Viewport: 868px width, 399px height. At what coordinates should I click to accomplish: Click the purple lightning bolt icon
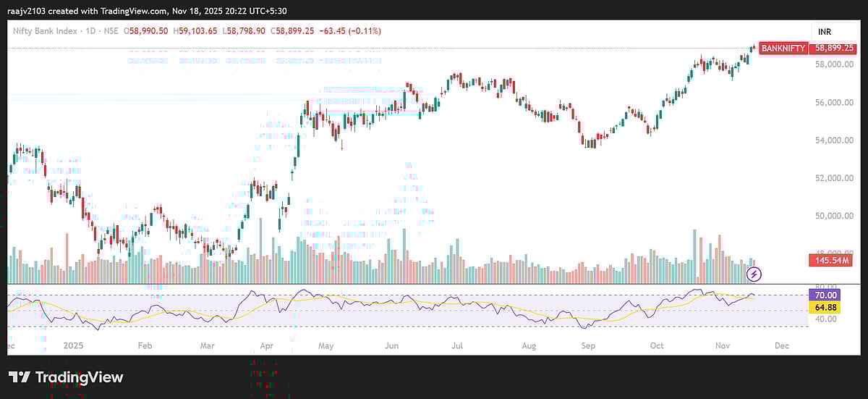point(754,274)
